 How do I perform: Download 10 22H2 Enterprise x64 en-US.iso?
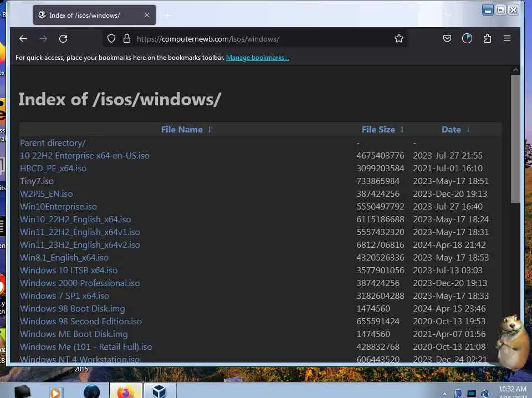(x=84, y=156)
